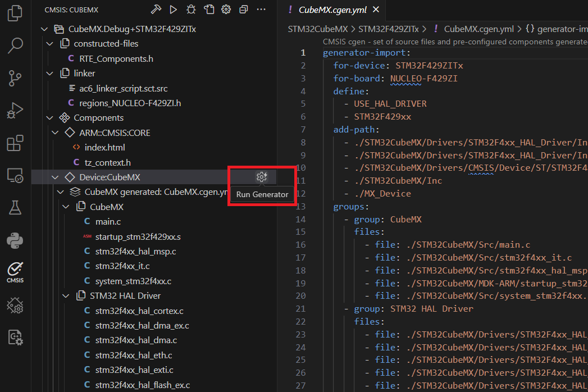Collapse the CubeMX generated: CubeMX.cgen.yml node
Screen dimensions: 588x392
[x=61, y=192]
